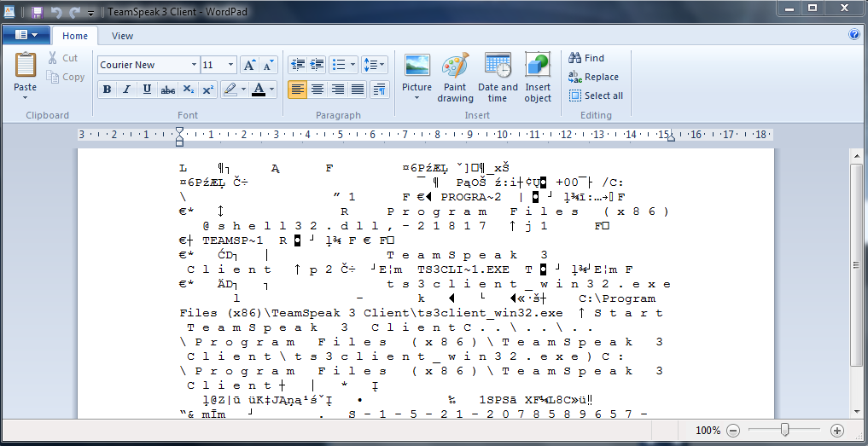
Task: Click the Shrink font icon
Action: tap(268, 66)
